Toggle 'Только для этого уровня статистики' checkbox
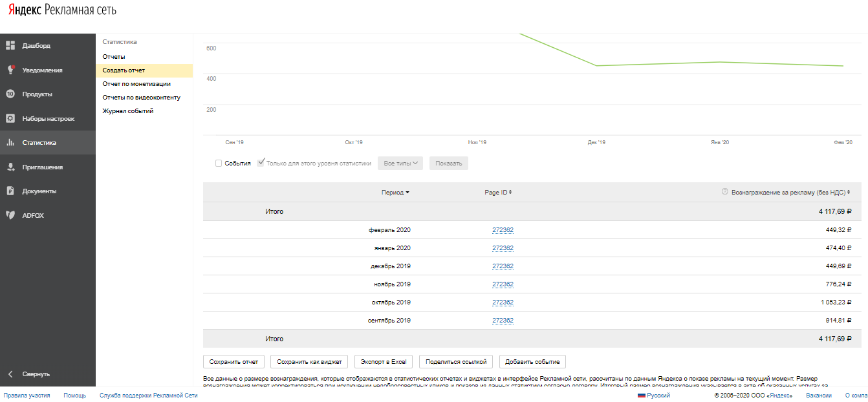The height and width of the screenshot is (402, 868). (261, 163)
